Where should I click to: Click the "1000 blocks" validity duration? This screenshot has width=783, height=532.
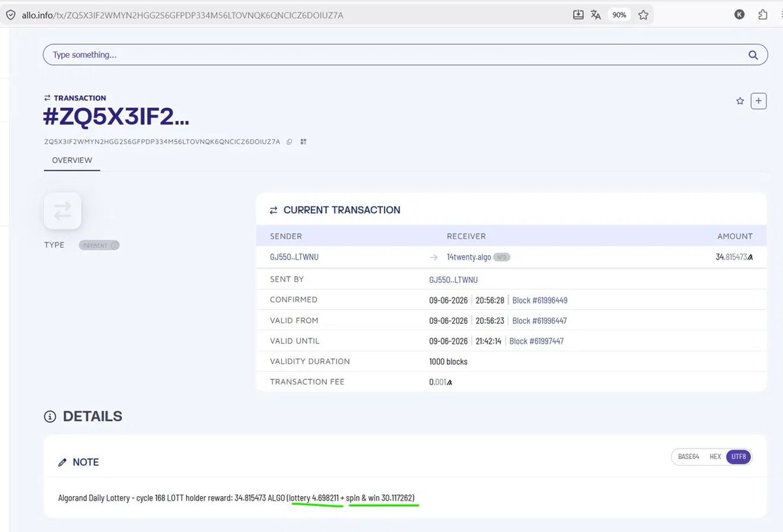click(x=448, y=361)
